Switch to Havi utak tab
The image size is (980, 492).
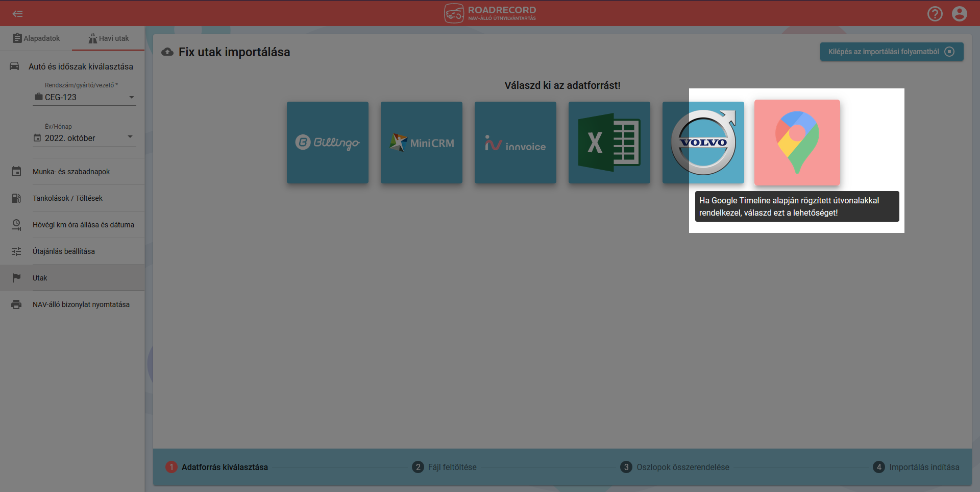(x=108, y=38)
